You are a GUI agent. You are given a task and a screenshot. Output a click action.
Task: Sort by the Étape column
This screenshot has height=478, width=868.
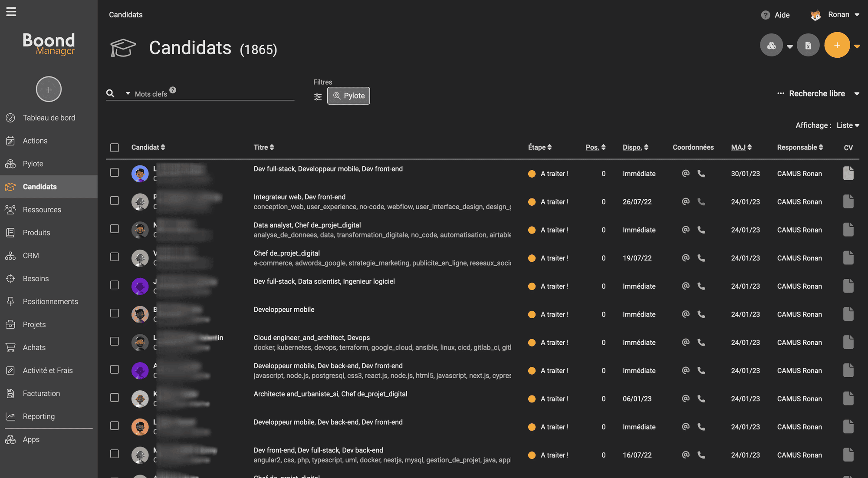point(540,147)
